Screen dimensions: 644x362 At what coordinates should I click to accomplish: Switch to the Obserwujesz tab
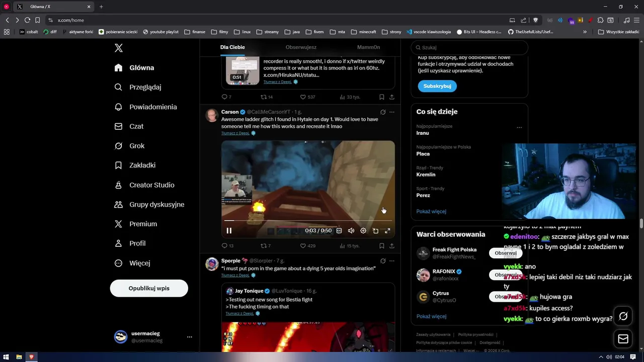coord(301,47)
